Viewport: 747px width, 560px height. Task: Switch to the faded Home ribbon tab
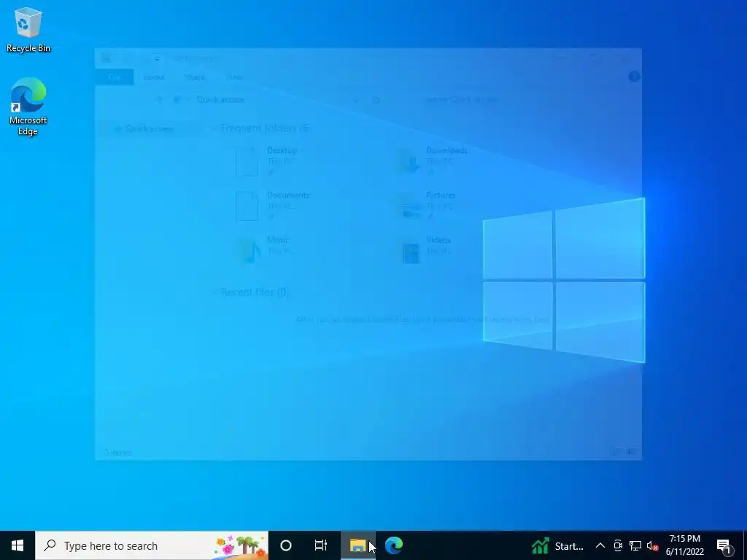(154, 77)
